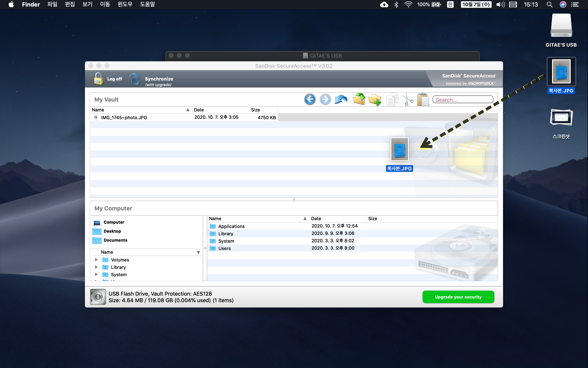Open the 편집 menu
Viewport: 588px width, 368px height.
point(70,4)
